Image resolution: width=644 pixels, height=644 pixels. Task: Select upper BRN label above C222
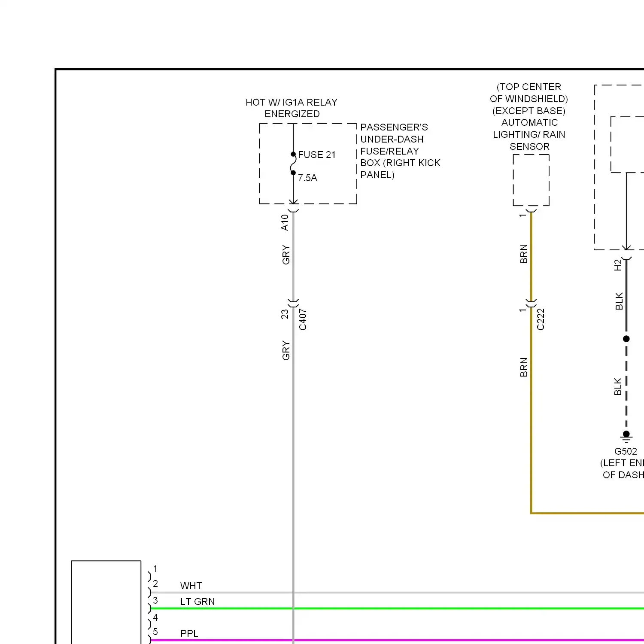pyautogui.click(x=524, y=254)
